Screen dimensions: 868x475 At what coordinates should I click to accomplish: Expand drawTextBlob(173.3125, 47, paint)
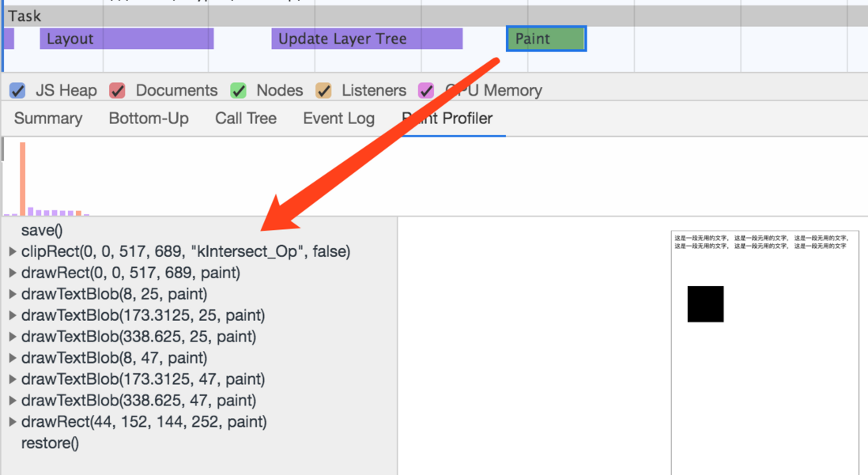[13, 379]
